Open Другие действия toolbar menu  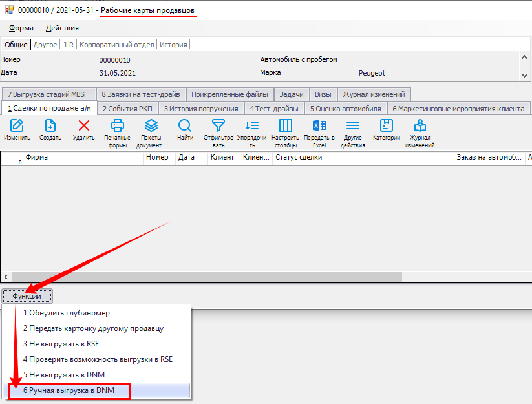(x=353, y=126)
